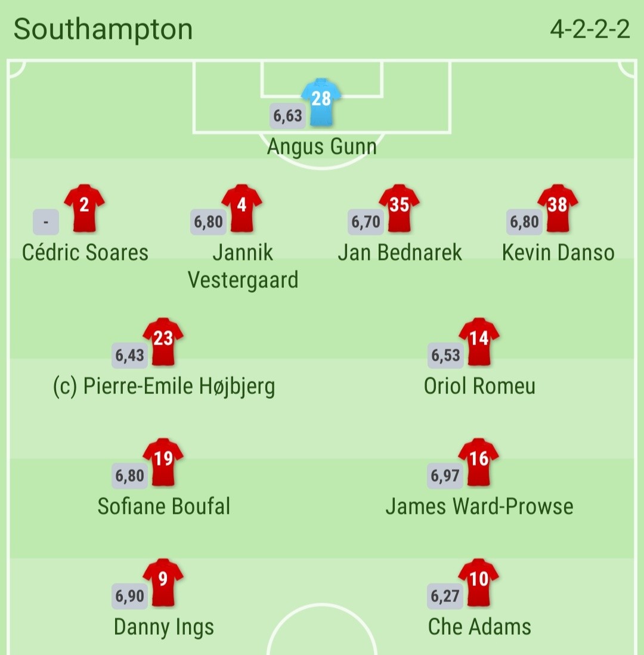Select Sofiane Boufal's number 19 jersey
The image size is (644, 655).
pos(163,463)
